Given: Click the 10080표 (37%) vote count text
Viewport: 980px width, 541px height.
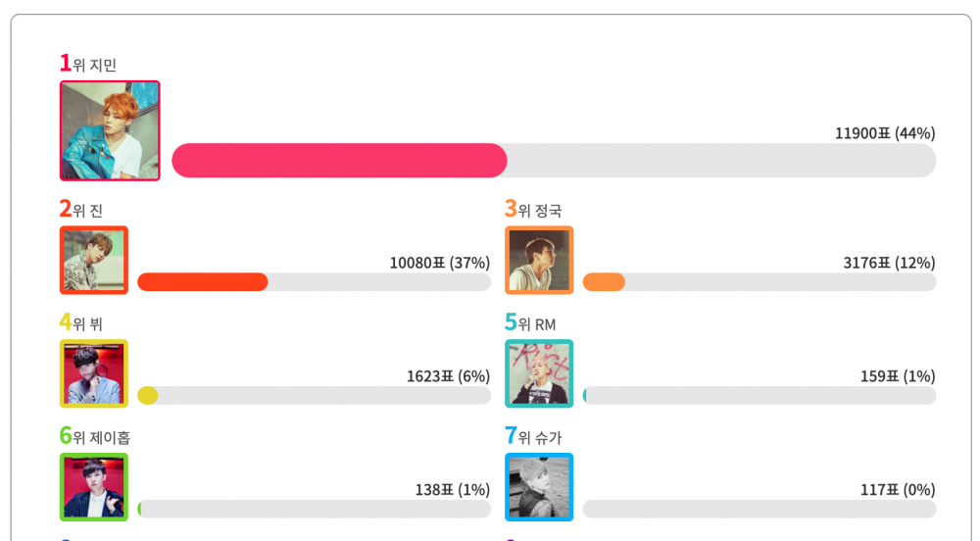Looking at the screenshot, I should pos(440,263).
